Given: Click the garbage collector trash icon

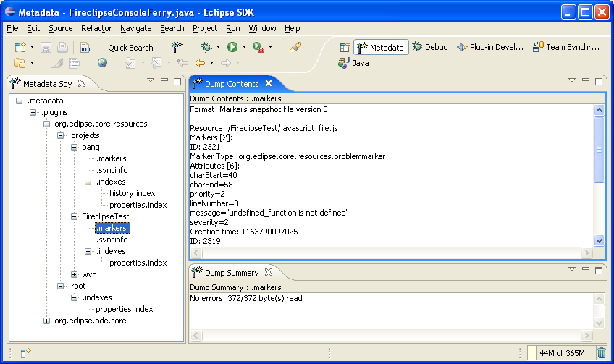Looking at the screenshot, I should click(602, 353).
